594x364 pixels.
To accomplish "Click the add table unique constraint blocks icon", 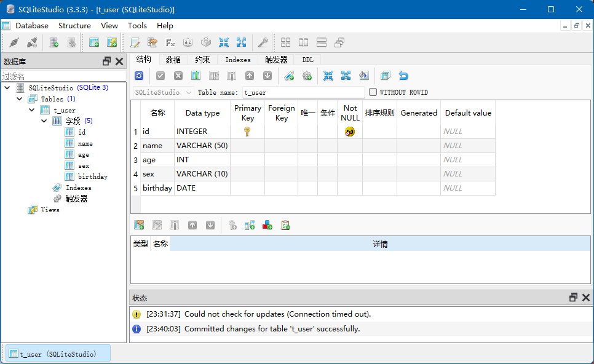I will coord(267,226).
